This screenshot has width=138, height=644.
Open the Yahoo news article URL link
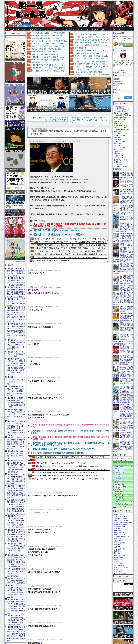[59, 179]
